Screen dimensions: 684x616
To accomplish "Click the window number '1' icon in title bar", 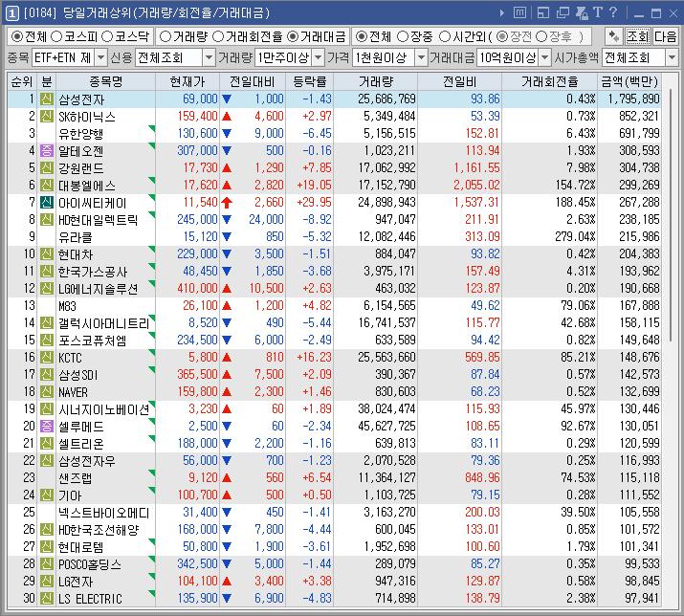I will [x=11, y=13].
